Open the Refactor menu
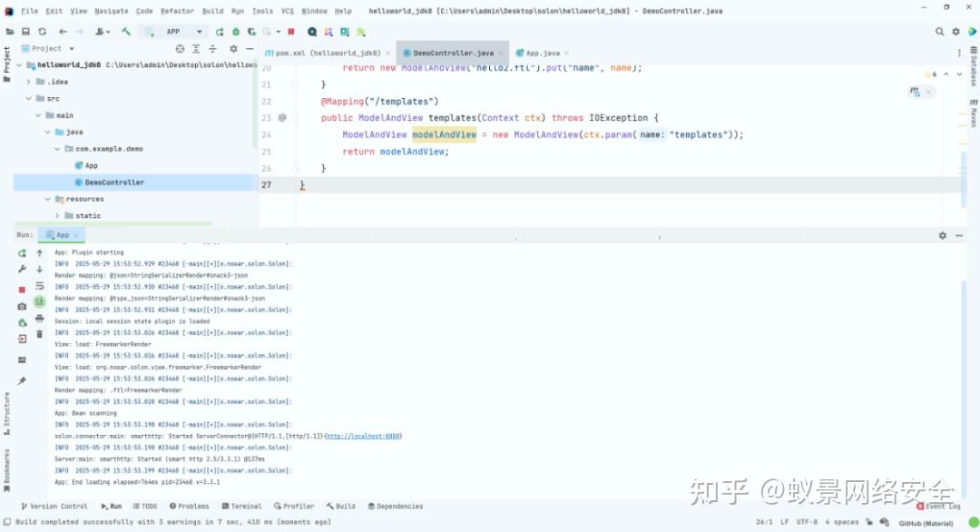Image resolution: width=980 pixels, height=532 pixels. pyautogui.click(x=177, y=11)
